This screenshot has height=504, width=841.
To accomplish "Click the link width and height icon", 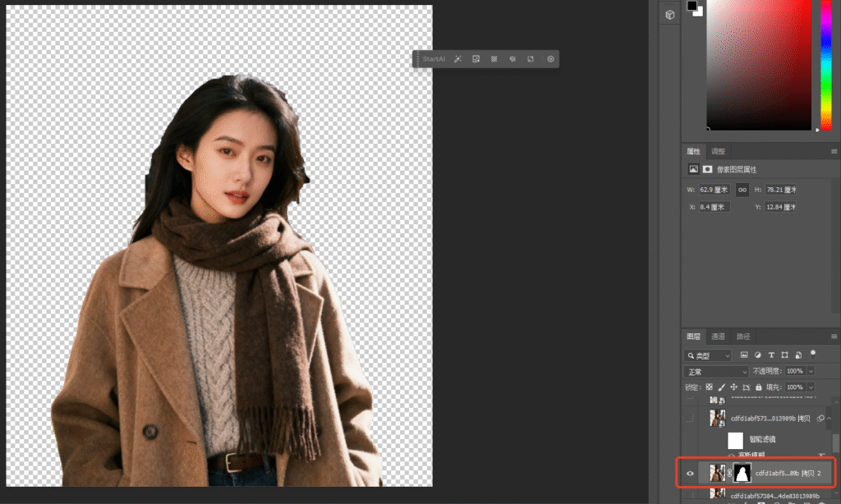I will tap(742, 190).
